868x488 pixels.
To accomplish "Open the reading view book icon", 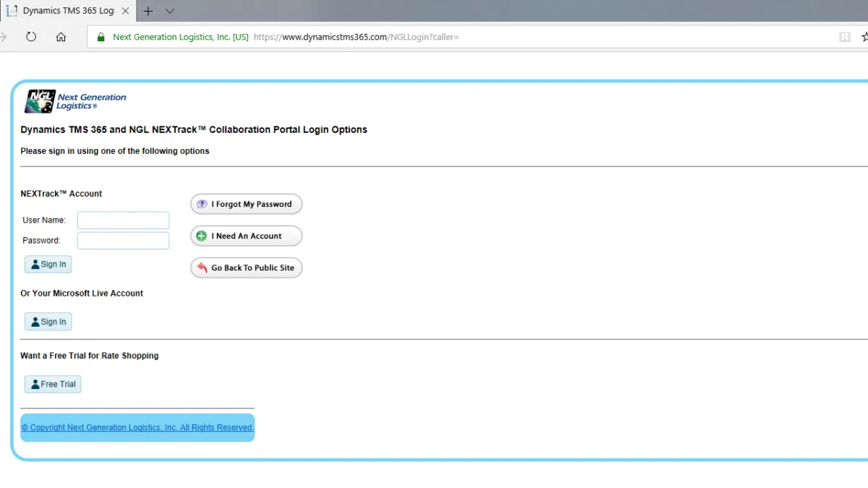I will coord(845,37).
